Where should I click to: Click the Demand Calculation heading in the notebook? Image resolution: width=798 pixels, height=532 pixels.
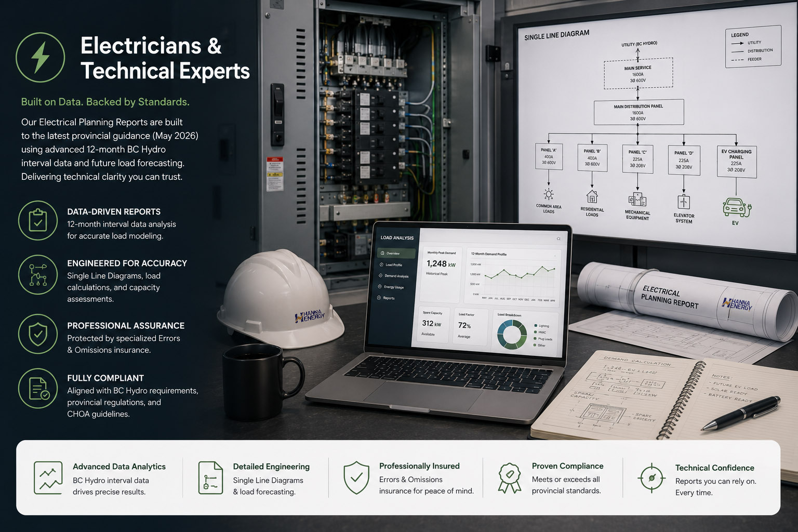pyautogui.click(x=637, y=361)
